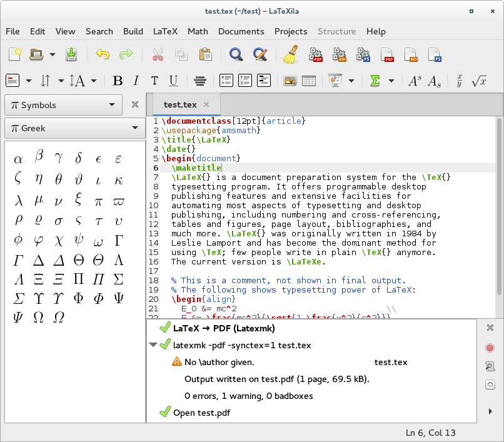View the PS output file
504x442 pixels.
[435, 54]
